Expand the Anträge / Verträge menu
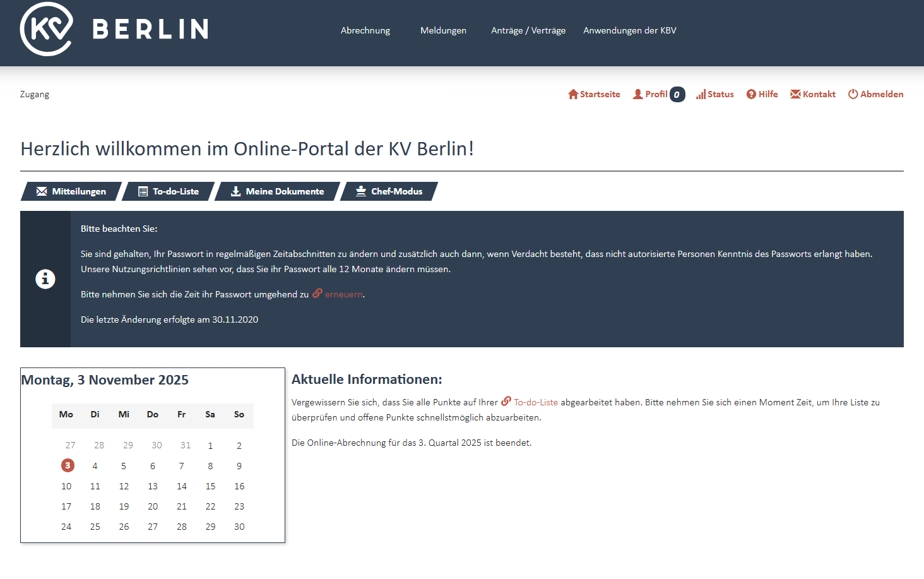Viewport: 924px width, 579px height. pyautogui.click(x=528, y=30)
